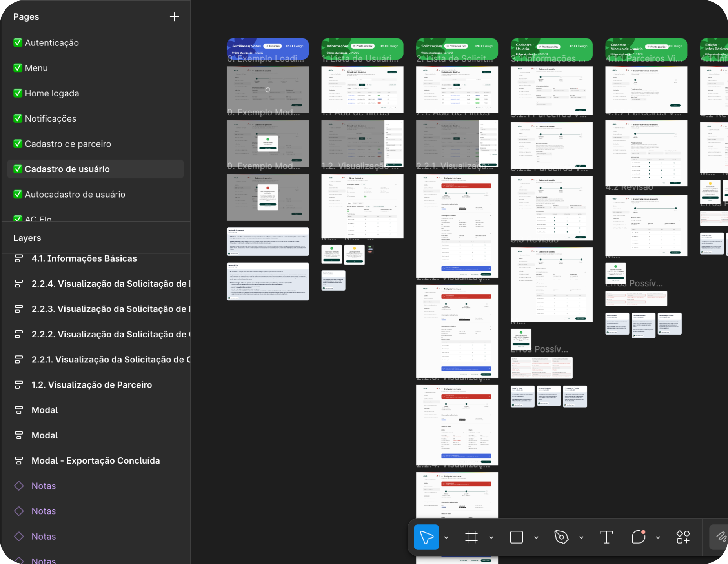Add a new page with plus icon
This screenshot has height=564, width=728.
pos(175,16)
